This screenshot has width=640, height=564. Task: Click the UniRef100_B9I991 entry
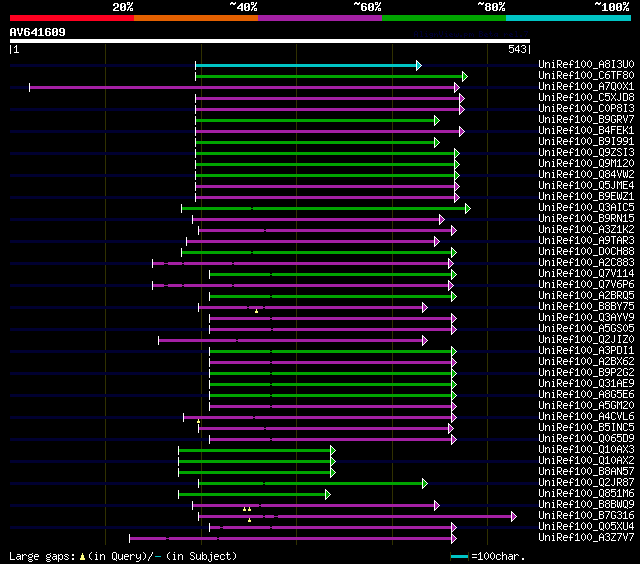(x=586, y=142)
